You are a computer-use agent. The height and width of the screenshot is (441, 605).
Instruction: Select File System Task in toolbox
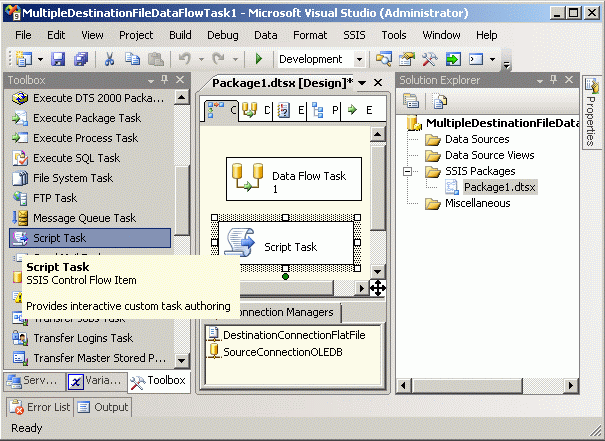90,178
